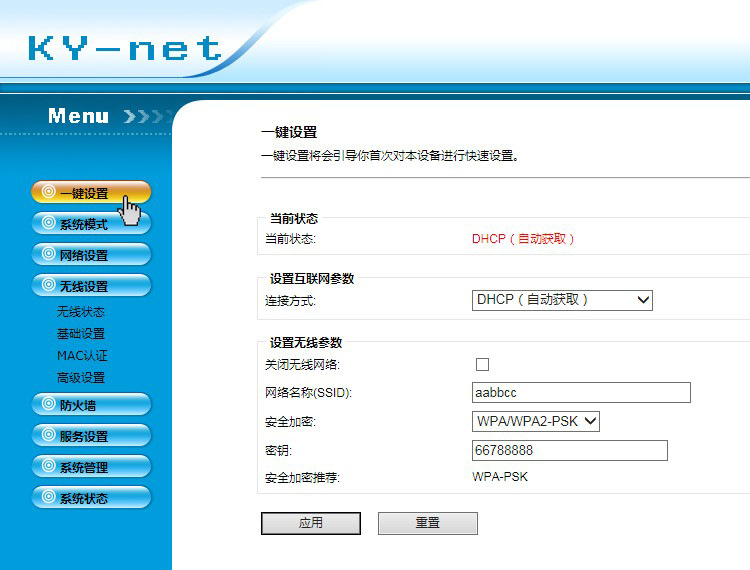Toggle the 关闭无线网络 checkbox
Image resolution: width=750 pixels, height=570 pixels.
click(x=483, y=364)
